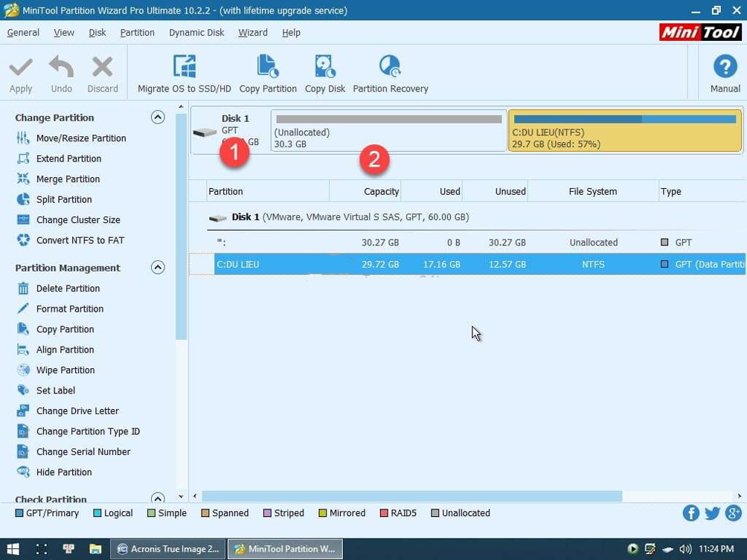This screenshot has width=747, height=560.
Task: Click the MiniTool logo
Action: (x=700, y=33)
